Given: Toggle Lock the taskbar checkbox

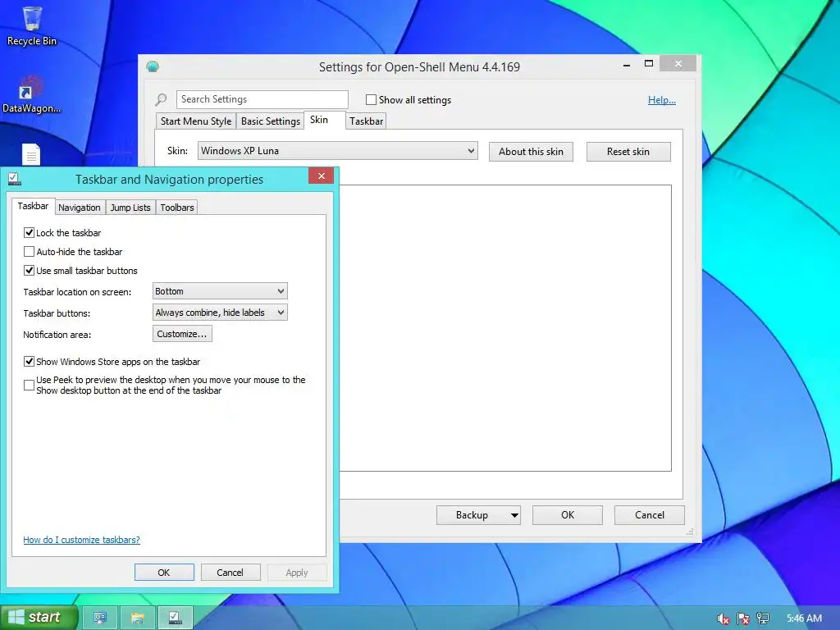Looking at the screenshot, I should 29,232.
